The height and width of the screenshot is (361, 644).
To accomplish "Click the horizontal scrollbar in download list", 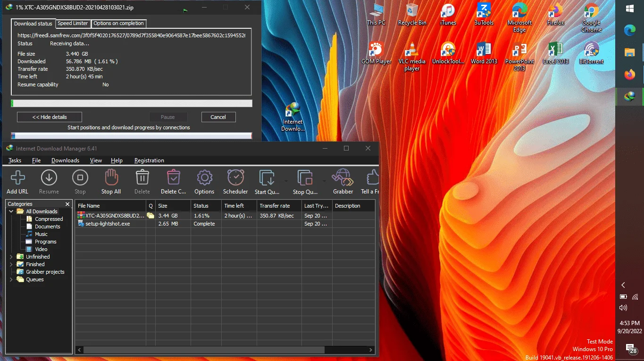I will click(204, 350).
